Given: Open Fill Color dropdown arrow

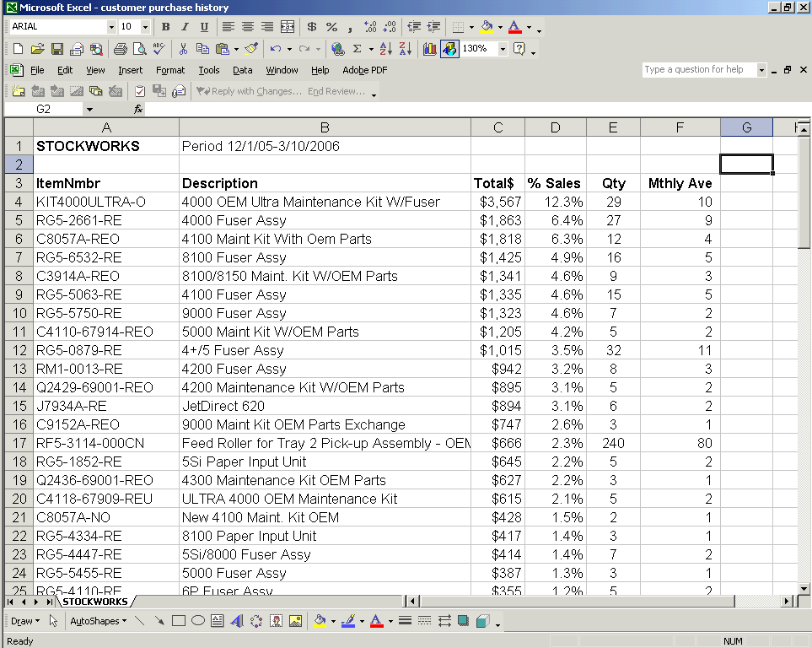Looking at the screenshot, I should (500, 27).
